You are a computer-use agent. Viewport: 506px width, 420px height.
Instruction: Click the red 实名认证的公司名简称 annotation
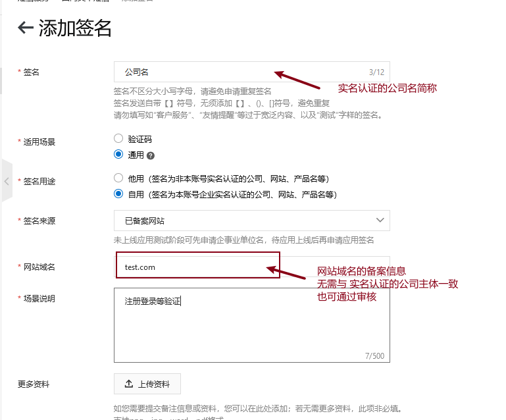point(388,88)
